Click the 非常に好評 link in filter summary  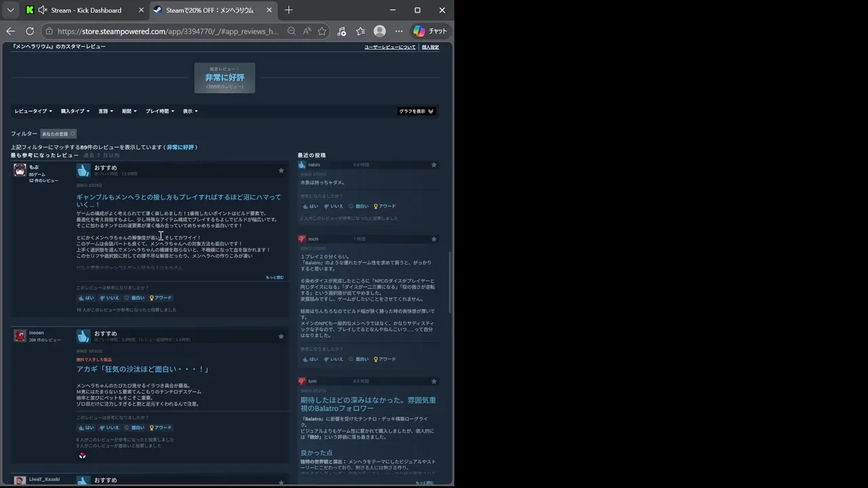(180, 147)
